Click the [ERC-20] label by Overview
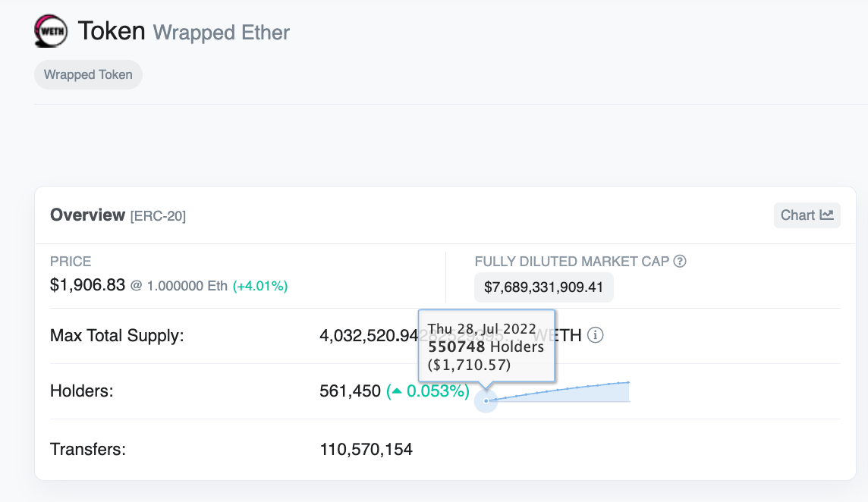Image resolution: width=868 pixels, height=502 pixels. [x=159, y=216]
